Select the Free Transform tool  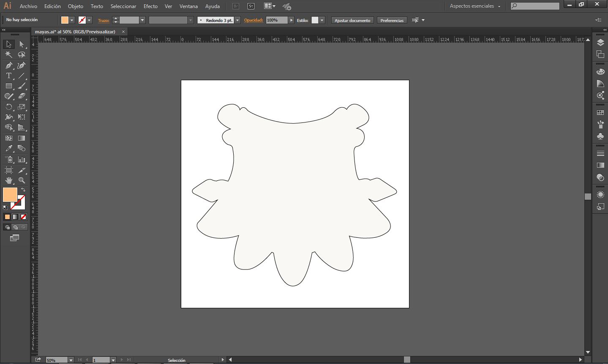[22, 117]
